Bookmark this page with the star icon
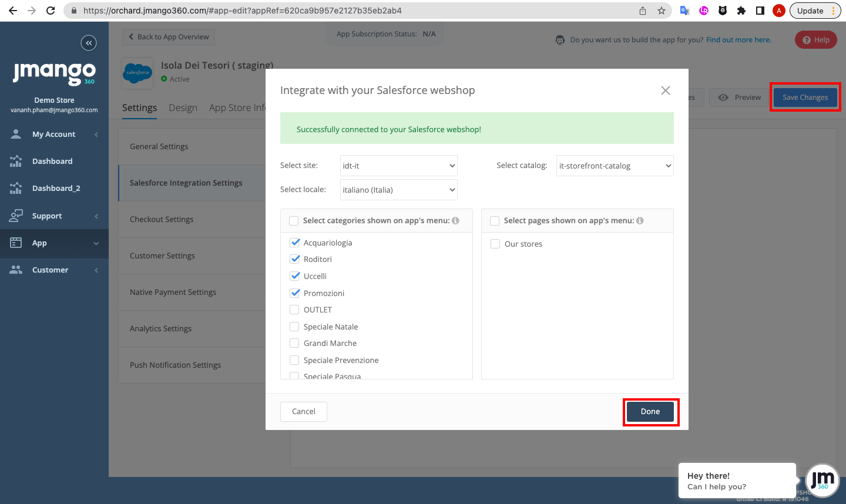 click(662, 11)
